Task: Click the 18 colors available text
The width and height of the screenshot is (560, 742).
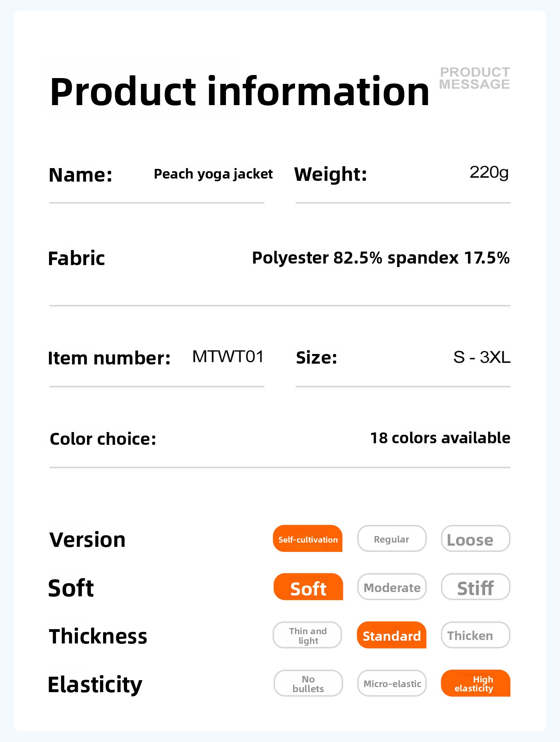Action: tap(440, 438)
